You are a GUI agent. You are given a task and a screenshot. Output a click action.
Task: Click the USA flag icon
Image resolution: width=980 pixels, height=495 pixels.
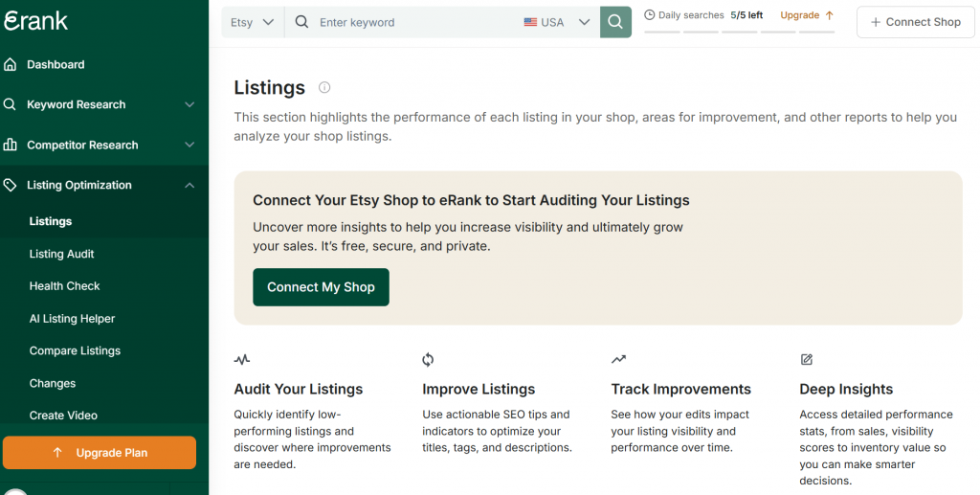pos(530,22)
